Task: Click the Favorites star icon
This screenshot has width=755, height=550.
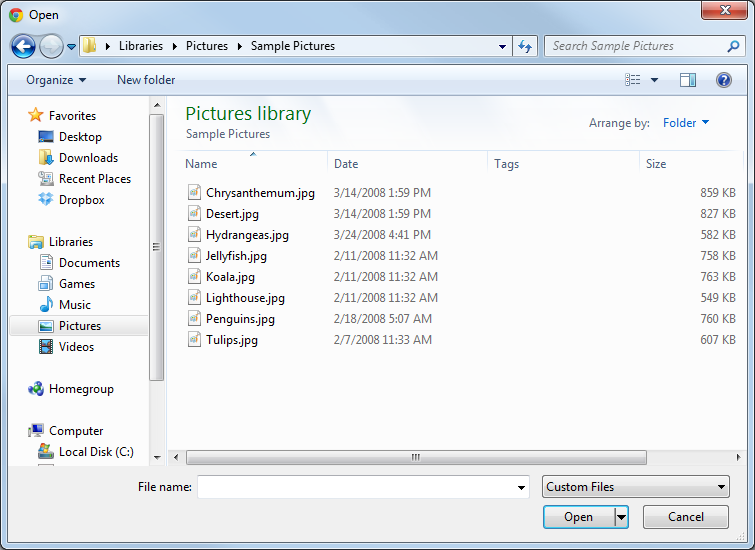Action: (x=36, y=115)
